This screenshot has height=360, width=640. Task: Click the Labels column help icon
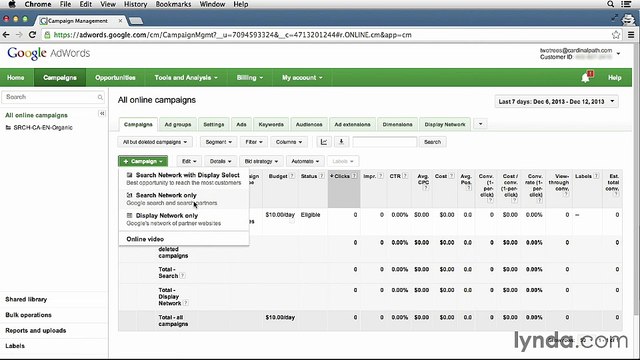(596, 176)
